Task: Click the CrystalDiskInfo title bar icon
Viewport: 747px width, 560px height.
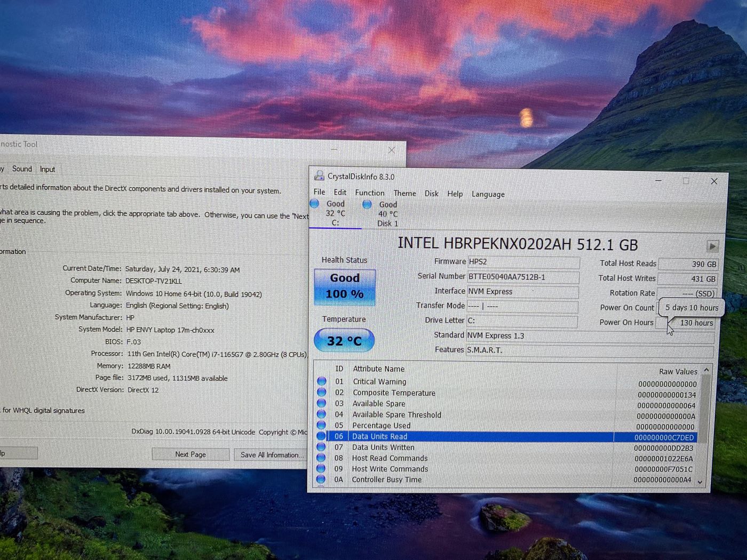Action: tap(319, 175)
